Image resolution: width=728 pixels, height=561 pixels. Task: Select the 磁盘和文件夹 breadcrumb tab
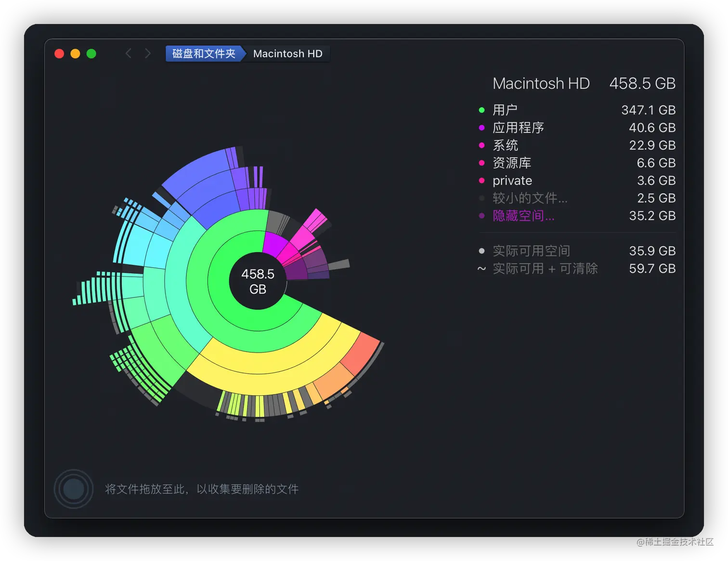pos(204,53)
